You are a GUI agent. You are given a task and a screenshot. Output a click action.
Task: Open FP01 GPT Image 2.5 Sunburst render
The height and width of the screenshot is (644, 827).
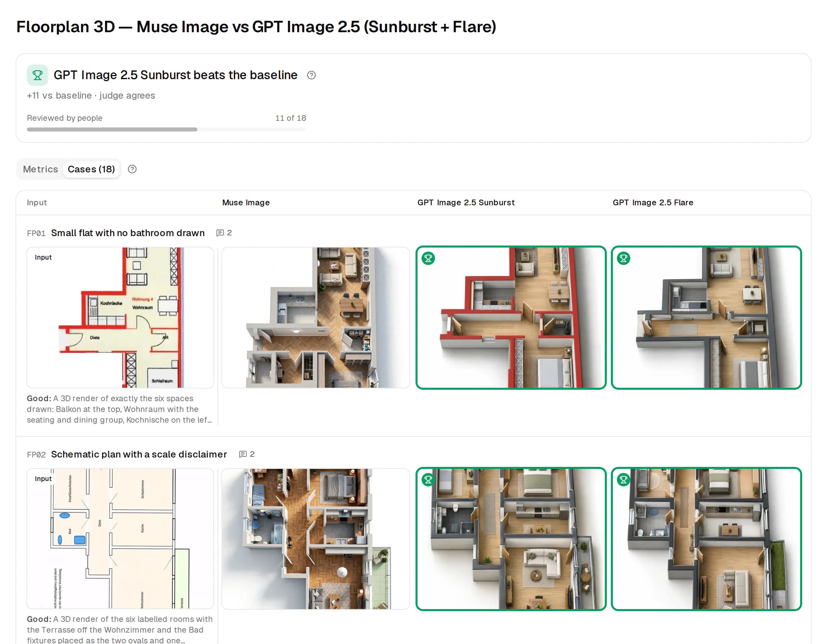click(511, 317)
